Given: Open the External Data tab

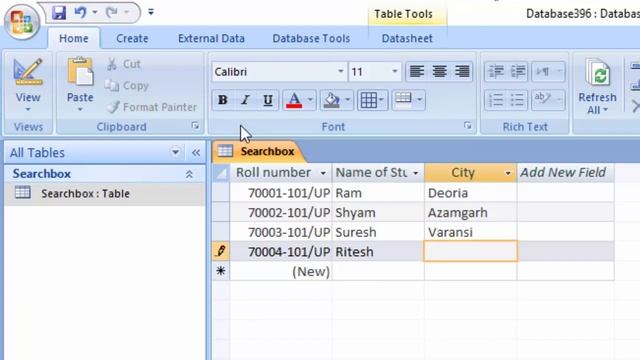Looking at the screenshot, I should (211, 38).
